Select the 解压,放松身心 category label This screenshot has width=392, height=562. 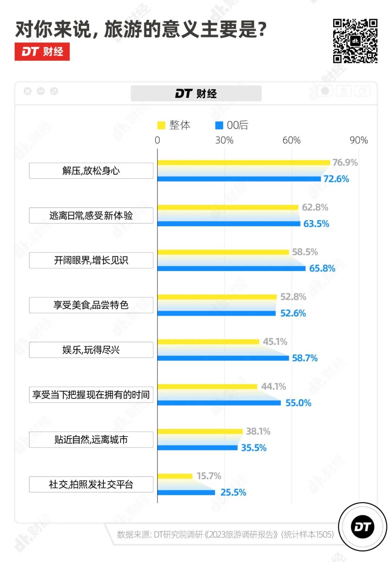91,171
